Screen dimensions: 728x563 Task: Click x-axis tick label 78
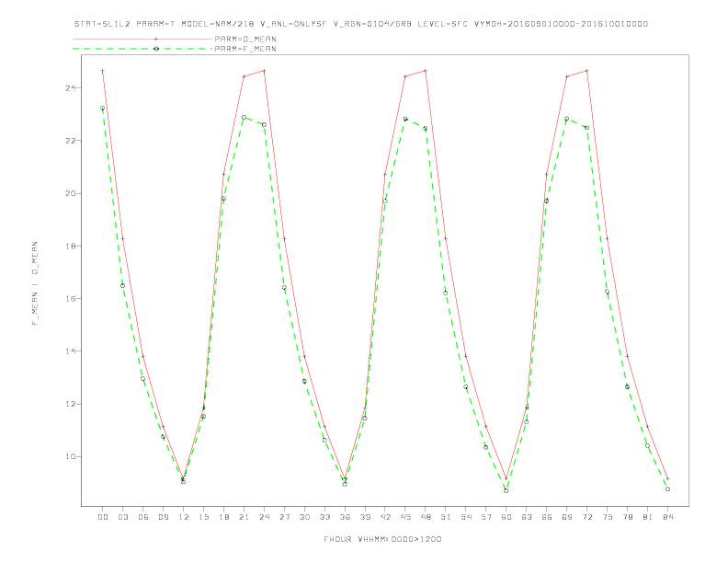627,517
